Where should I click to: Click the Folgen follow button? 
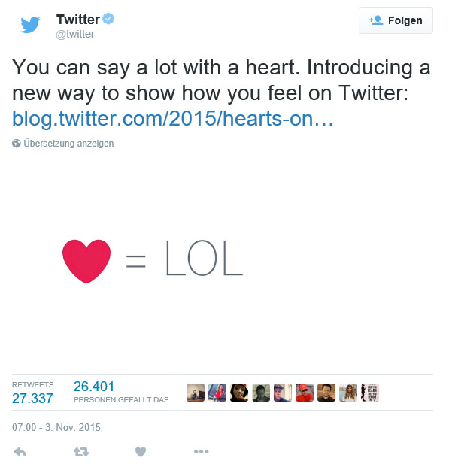pos(396,20)
